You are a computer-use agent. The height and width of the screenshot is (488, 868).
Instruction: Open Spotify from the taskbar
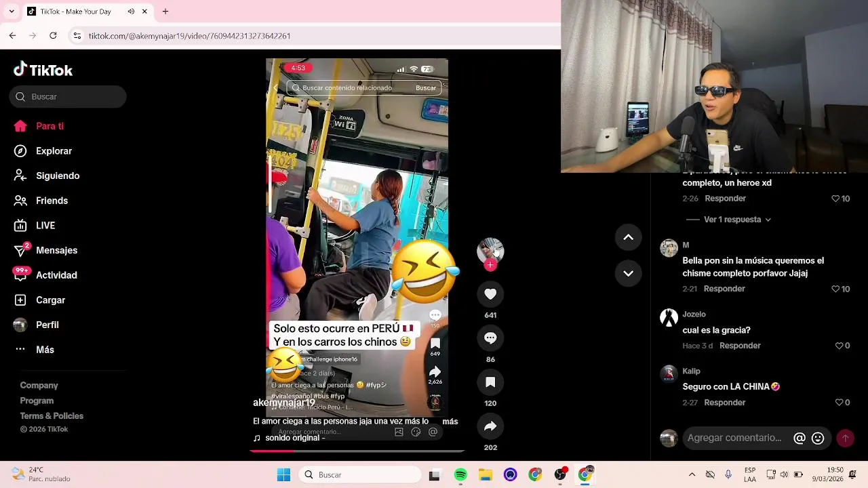[460, 474]
